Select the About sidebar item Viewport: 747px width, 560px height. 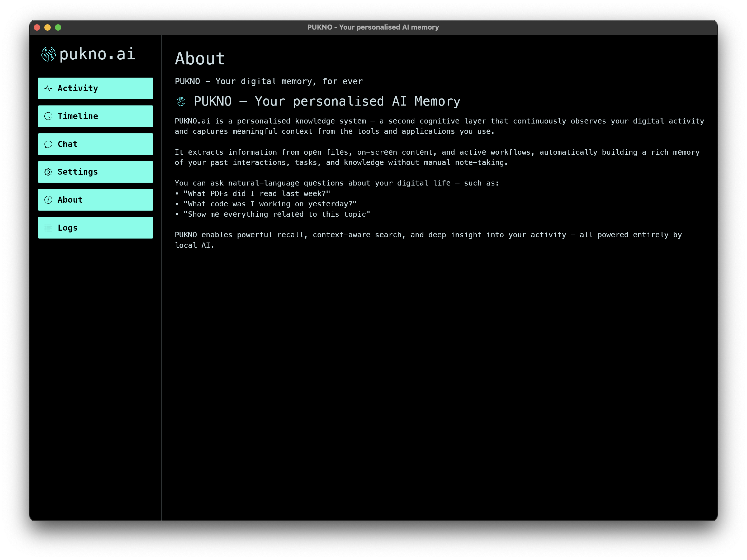point(95,200)
